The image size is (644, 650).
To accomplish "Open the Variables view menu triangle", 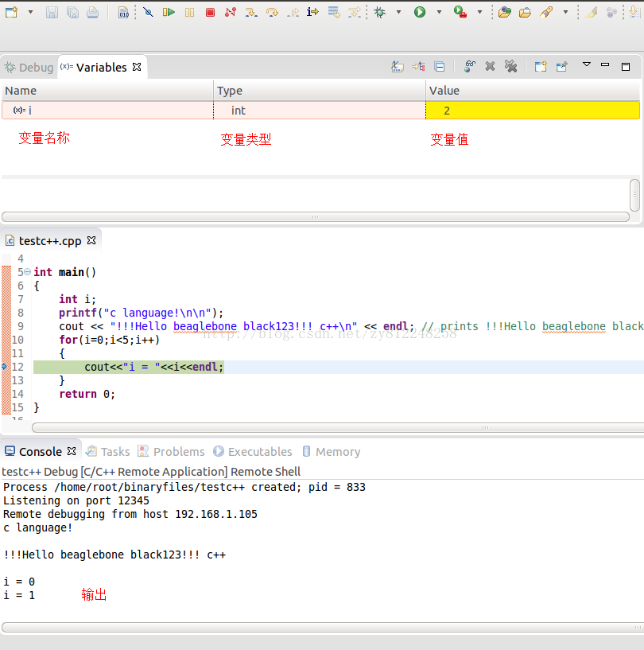I will pos(587,64).
